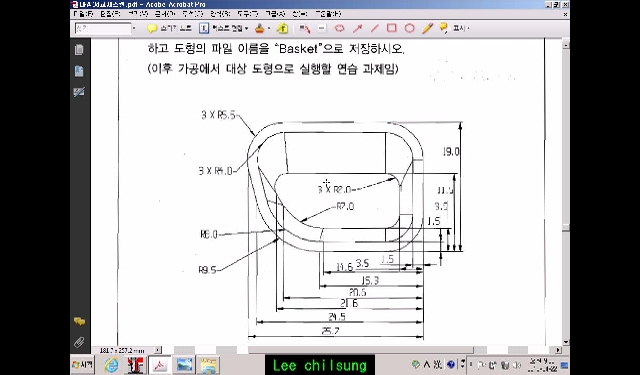This screenshot has height=375, width=640.
Task: Open the Find box dropdown arrow
Action: click(134, 29)
